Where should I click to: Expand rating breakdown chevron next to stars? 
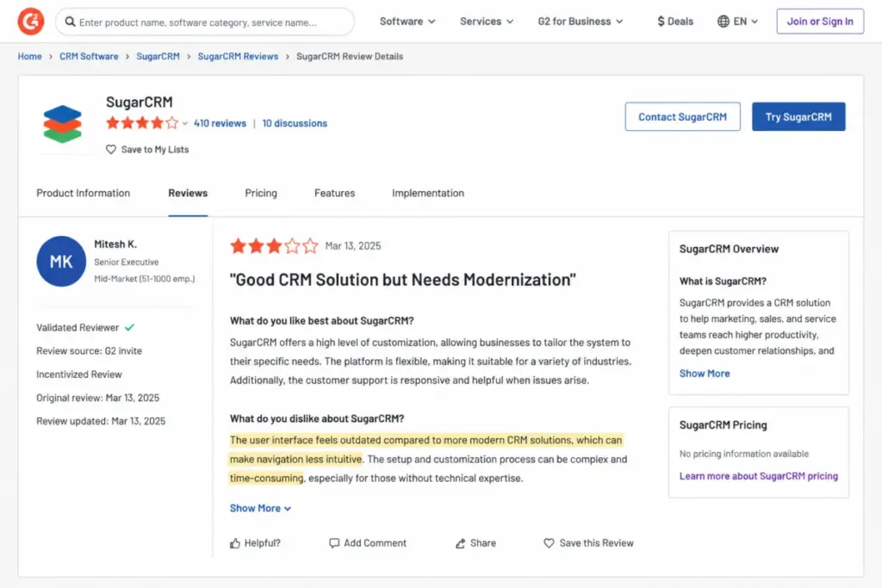coord(185,124)
